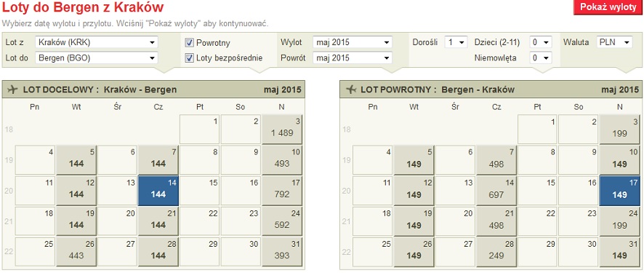The image size is (644, 273).
Task: Expand the Wylot month dropdown
Action: [x=353, y=42]
